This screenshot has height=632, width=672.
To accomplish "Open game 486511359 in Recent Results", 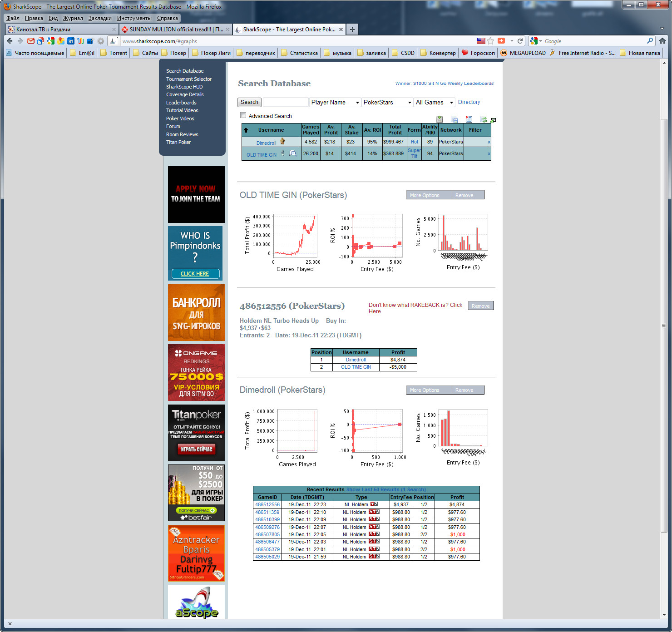I will pyautogui.click(x=267, y=512).
